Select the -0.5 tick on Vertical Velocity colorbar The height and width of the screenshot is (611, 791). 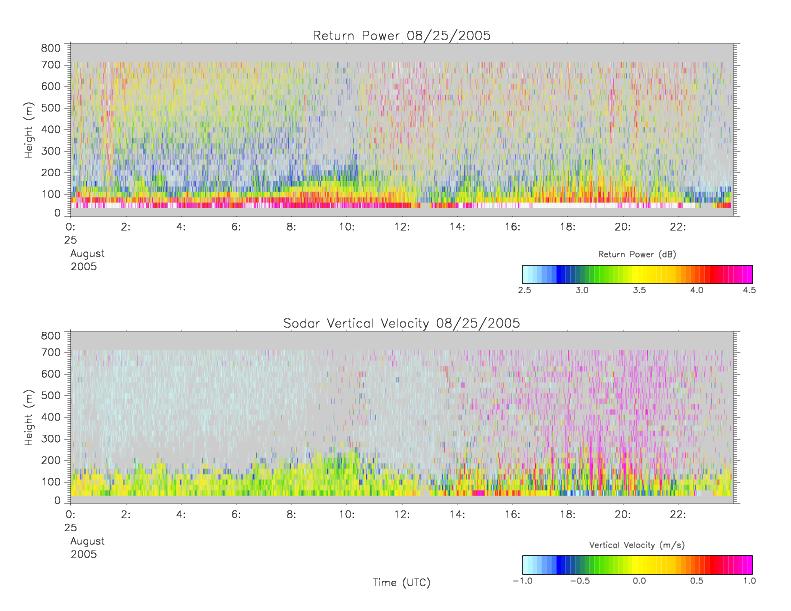click(580, 581)
